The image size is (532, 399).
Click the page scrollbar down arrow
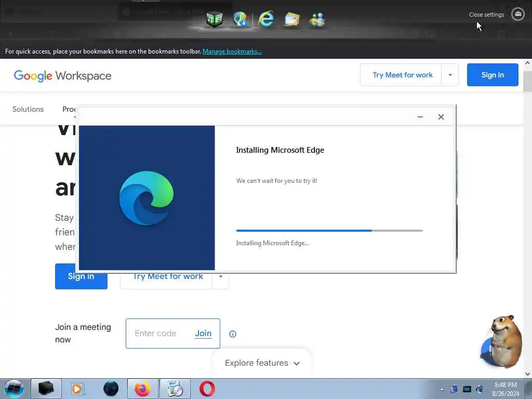pos(527,374)
